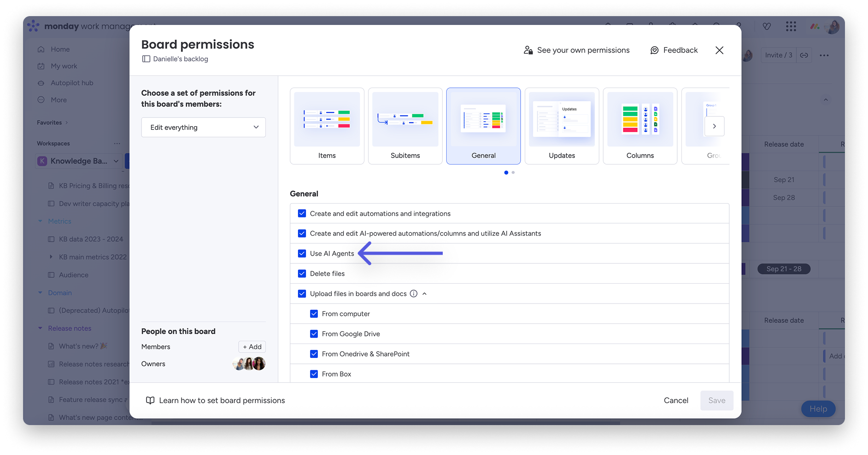Open the apps grid icon in top bar
The image size is (868, 455).
click(x=791, y=26)
